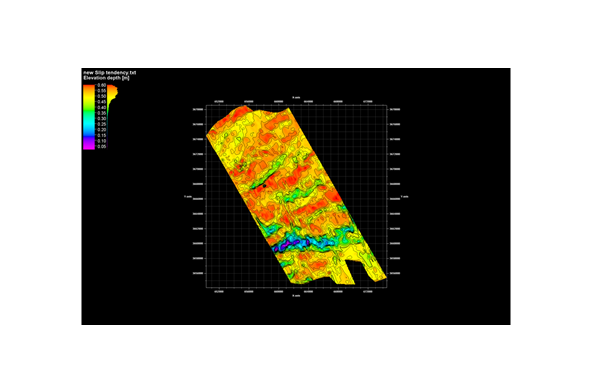Click the 0.05 legend value label
This screenshot has height=392, width=593.
tap(102, 147)
